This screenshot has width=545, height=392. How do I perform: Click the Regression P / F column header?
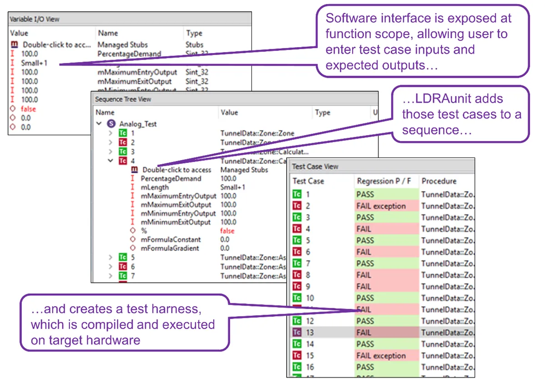point(387,181)
